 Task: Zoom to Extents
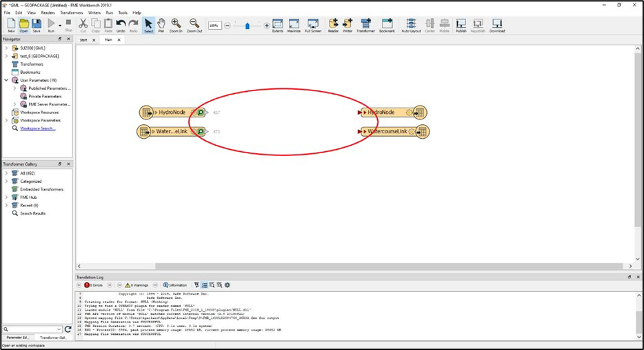(278, 25)
